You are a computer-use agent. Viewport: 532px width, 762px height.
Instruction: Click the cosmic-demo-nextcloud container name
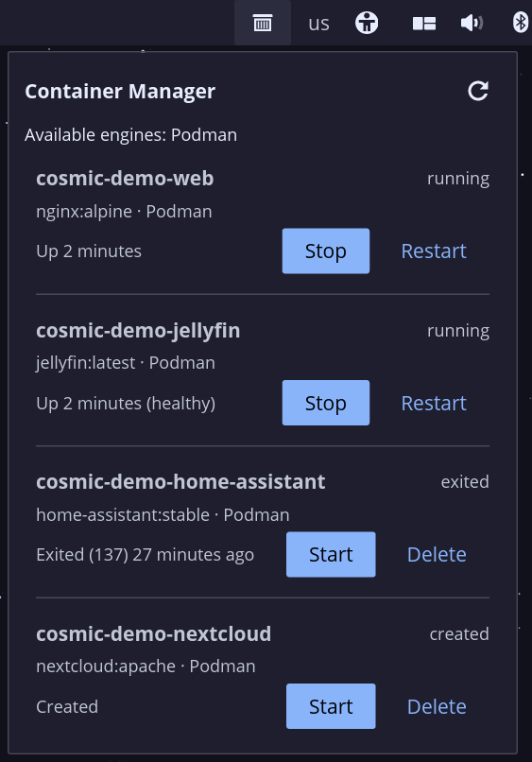coord(153,633)
